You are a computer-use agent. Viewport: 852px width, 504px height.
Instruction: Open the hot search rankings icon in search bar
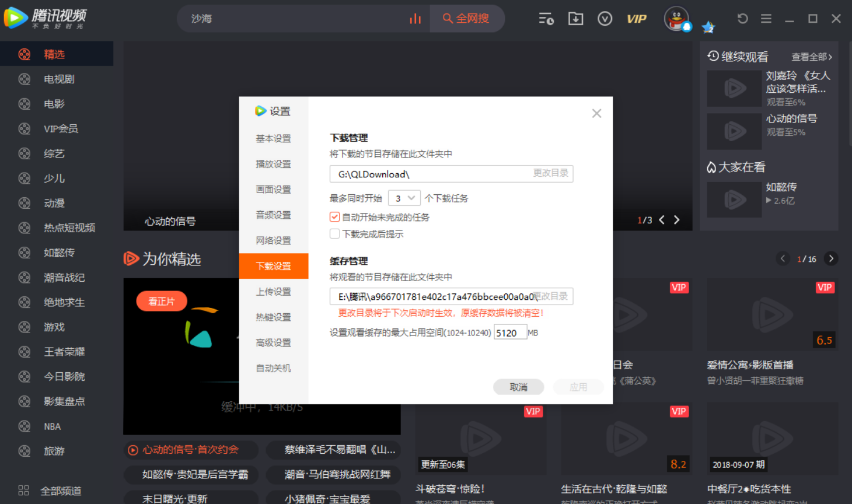415,19
